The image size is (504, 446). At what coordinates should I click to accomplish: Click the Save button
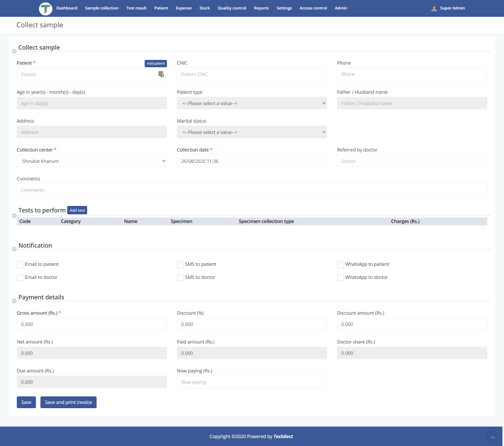coord(26,402)
